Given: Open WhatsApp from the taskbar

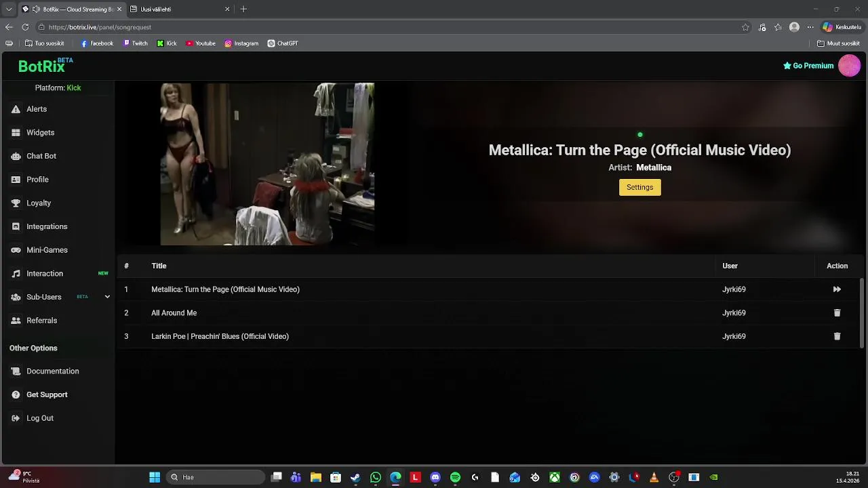Looking at the screenshot, I should (376, 477).
